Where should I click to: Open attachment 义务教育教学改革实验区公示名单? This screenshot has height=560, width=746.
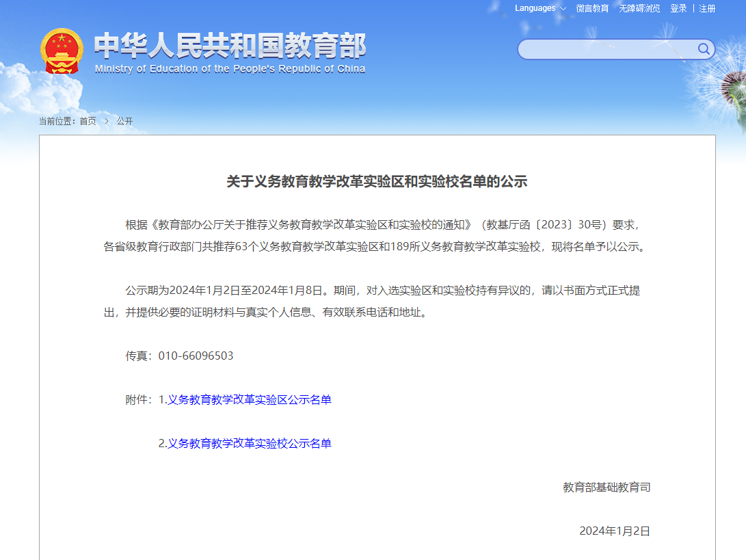pos(250,400)
